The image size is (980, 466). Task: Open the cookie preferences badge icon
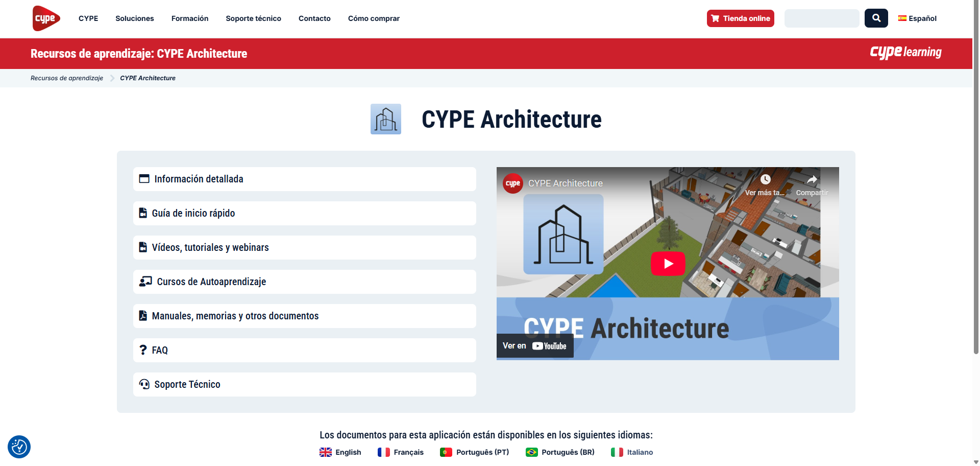click(x=19, y=447)
